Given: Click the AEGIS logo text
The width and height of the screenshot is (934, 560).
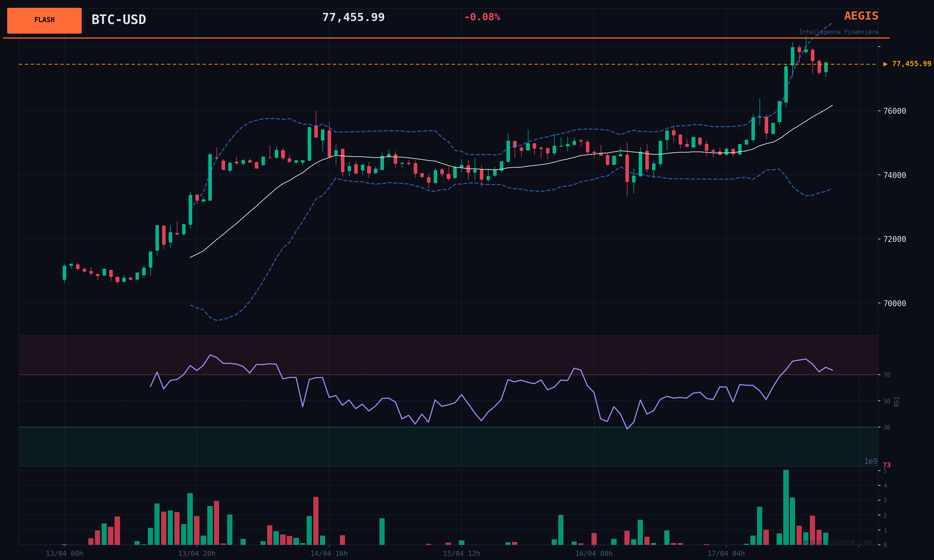Looking at the screenshot, I should (x=861, y=16).
